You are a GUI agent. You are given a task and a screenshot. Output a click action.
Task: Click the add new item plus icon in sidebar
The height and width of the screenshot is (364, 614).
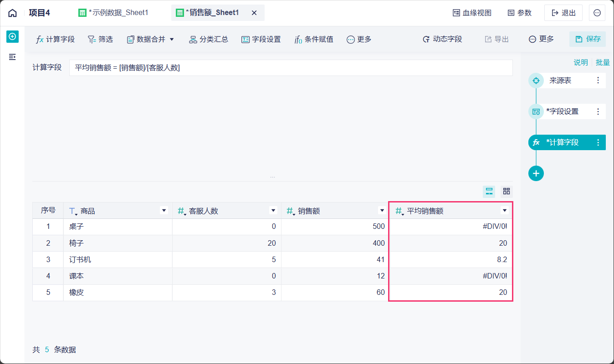pyautogui.click(x=12, y=36)
